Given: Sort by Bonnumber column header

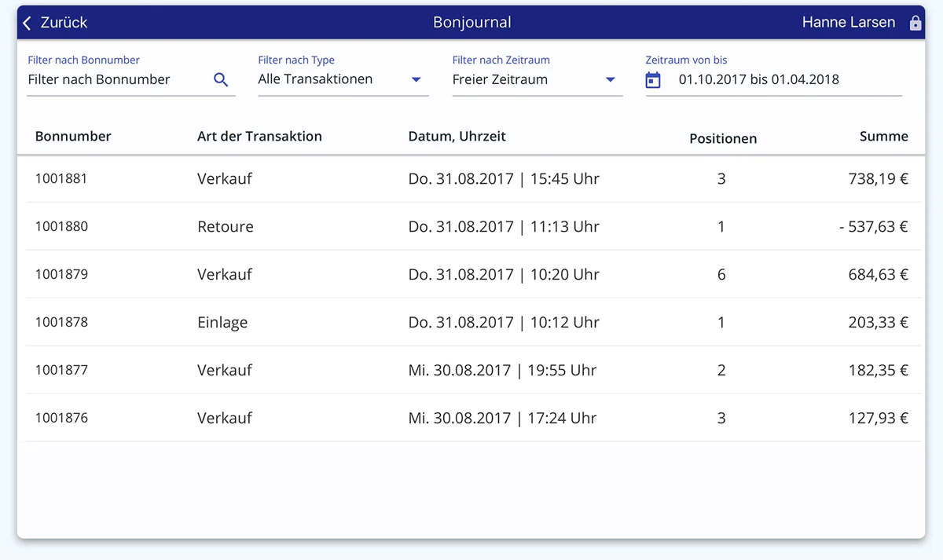Looking at the screenshot, I should (73, 137).
